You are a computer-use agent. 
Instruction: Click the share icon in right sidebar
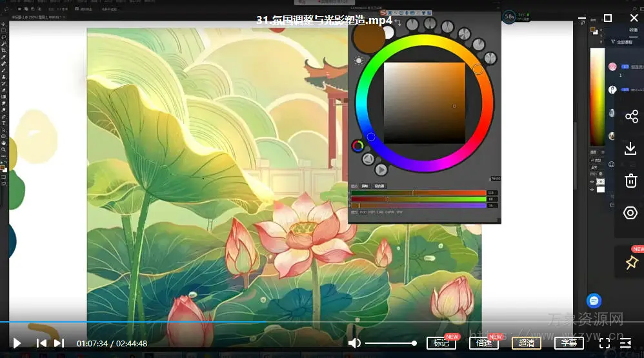[630, 117]
